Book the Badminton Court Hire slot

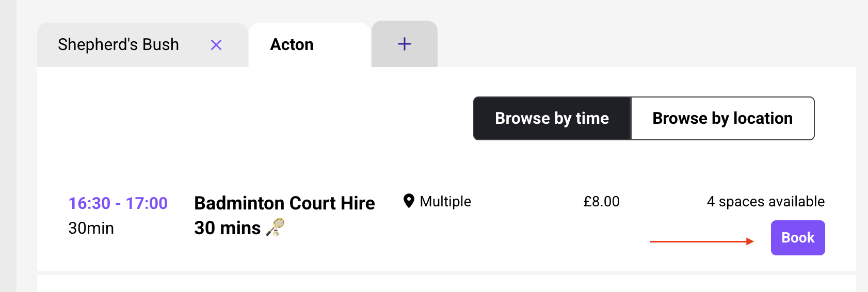(x=798, y=238)
